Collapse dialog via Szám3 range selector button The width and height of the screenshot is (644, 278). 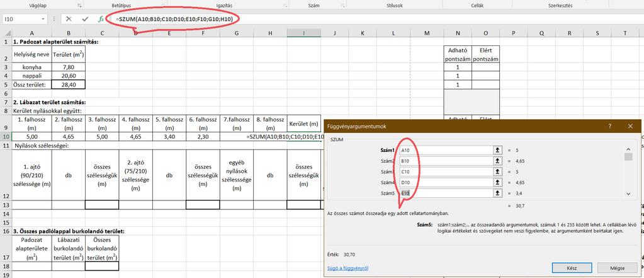[x=497, y=172]
